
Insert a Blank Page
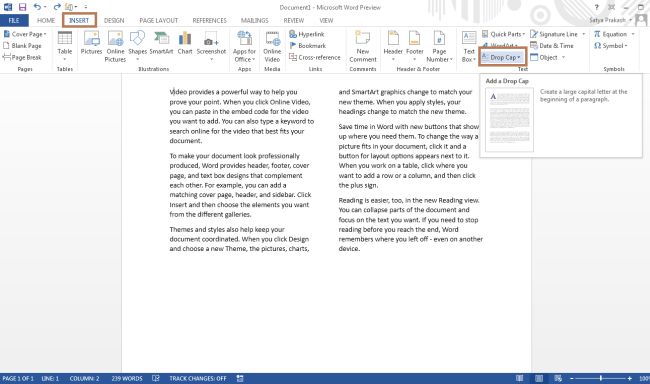coord(22,46)
